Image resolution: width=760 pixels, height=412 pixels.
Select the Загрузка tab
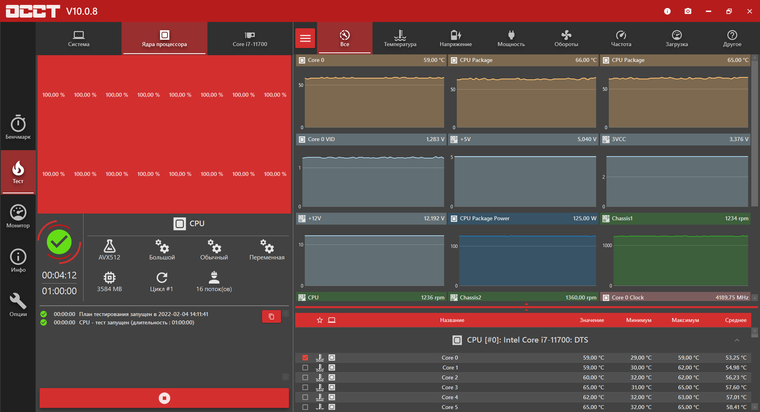(677, 38)
